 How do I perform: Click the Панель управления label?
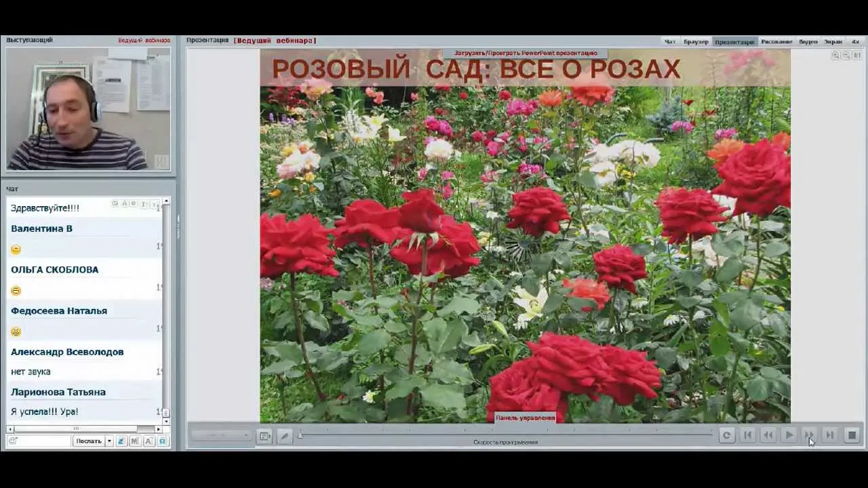click(x=525, y=418)
